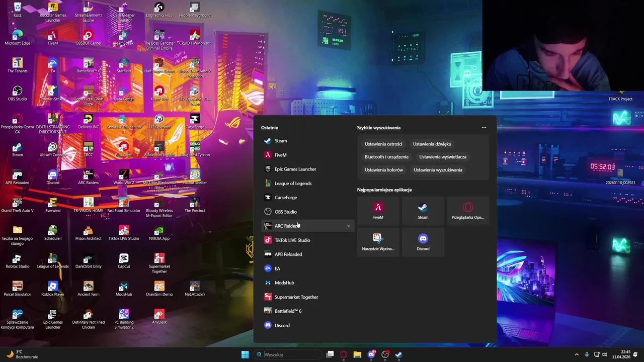Open FiveM tile under Najpopularniejsze aplikacje
Screen dimensions: 644x362
click(x=378, y=211)
